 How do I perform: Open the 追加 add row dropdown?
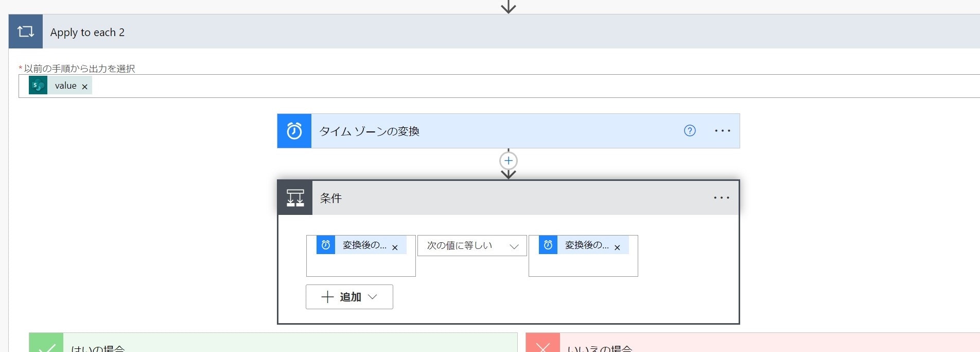point(349,297)
